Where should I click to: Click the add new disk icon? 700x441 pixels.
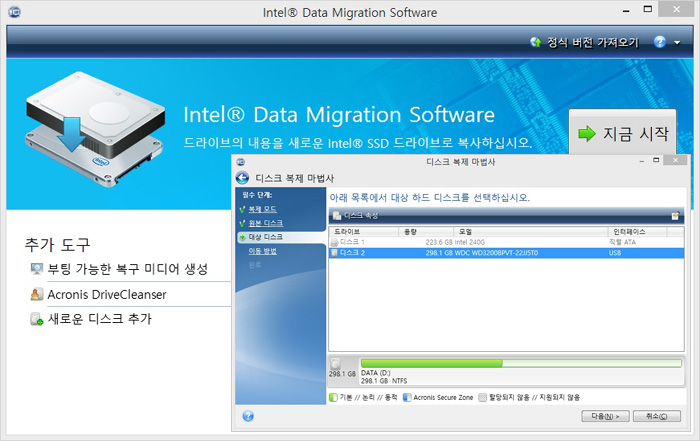pos(37,319)
